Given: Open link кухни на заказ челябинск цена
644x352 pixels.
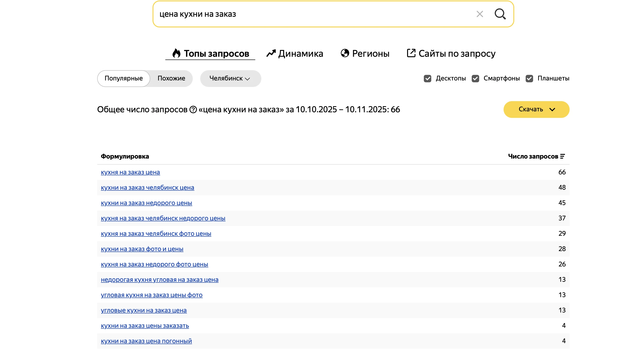Looking at the screenshot, I should pyautogui.click(x=147, y=187).
